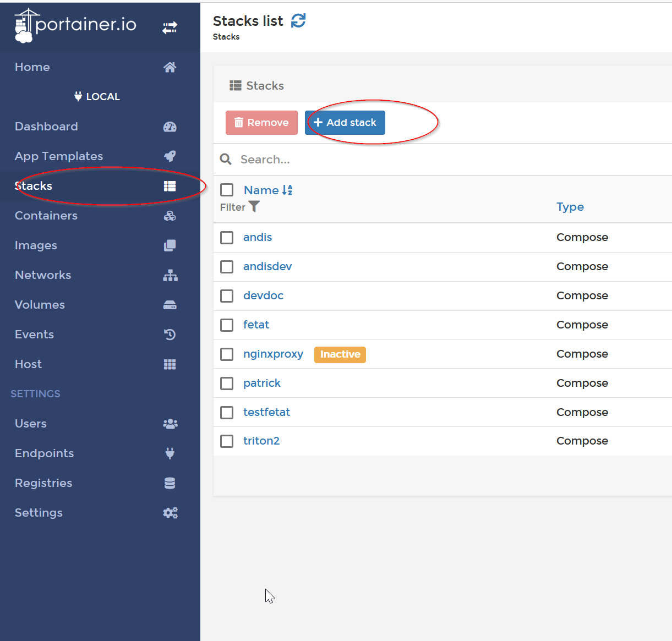Sort by the Type column header

click(570, 207)
